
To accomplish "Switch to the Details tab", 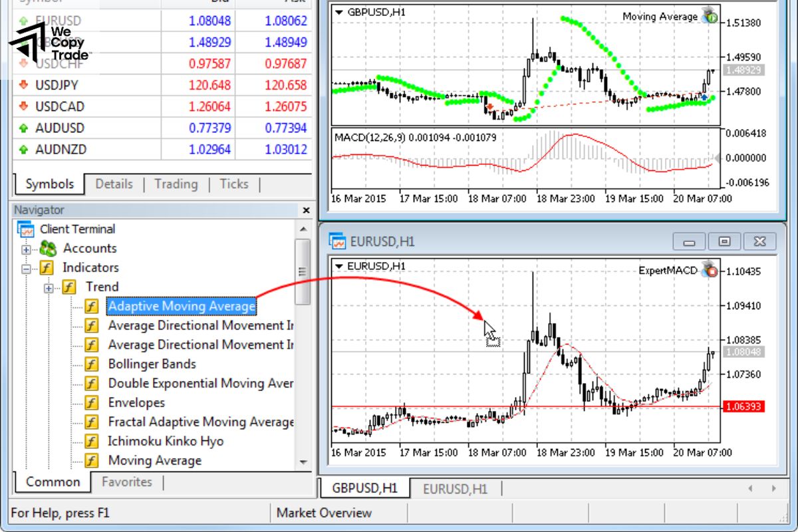I will pos(114,184).
